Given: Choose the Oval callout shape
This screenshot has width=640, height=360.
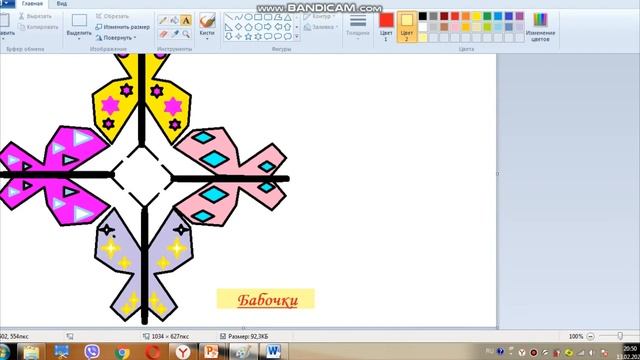Looking at the screenshot, I should [x=278, y=37].
